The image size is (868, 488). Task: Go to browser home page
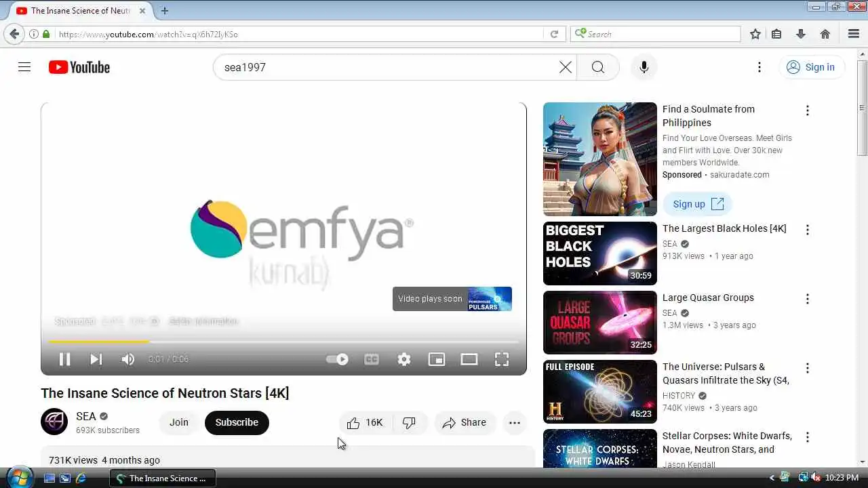825,34
